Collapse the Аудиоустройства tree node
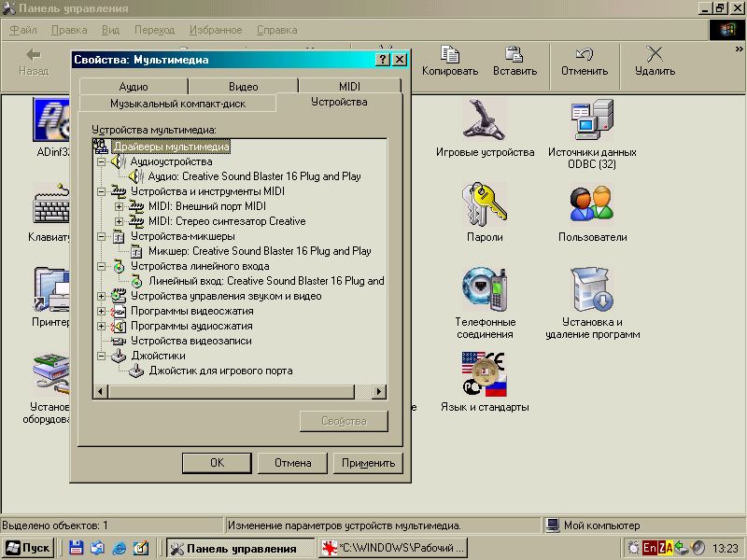Screen dimensions: 747x560 (x=101, y=161)
